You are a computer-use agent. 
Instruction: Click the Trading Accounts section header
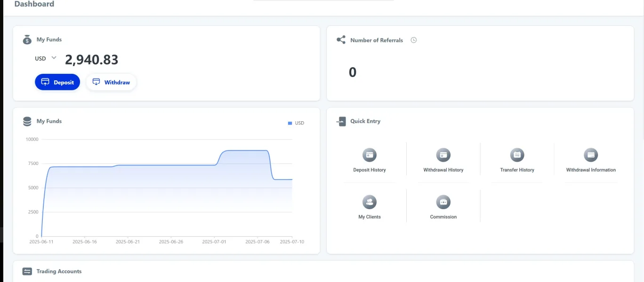tap(59, 272)
